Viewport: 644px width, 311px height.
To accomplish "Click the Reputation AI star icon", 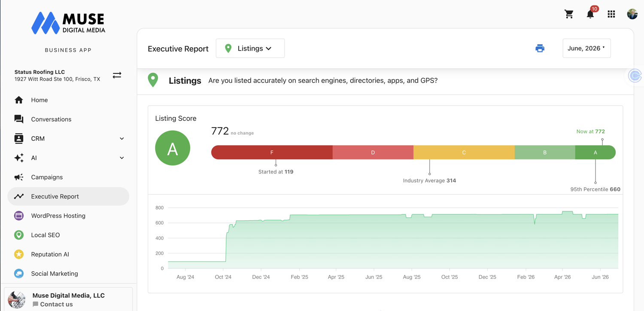I will point(19,254).
